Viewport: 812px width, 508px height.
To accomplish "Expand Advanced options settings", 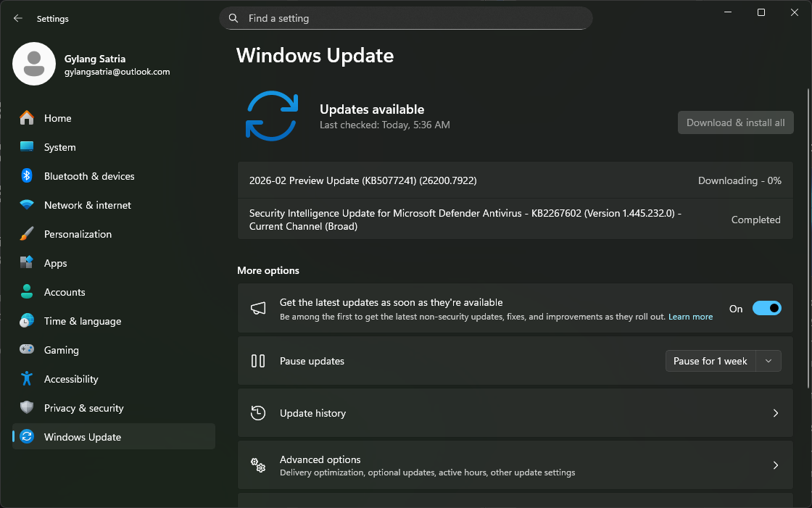I will pos(515,465).
